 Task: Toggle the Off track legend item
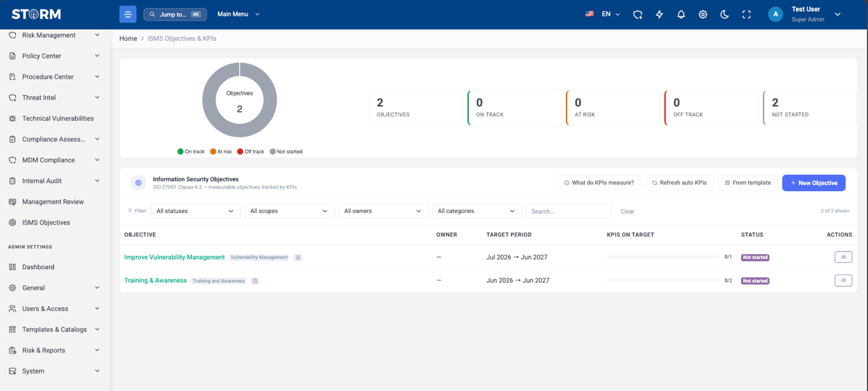coord(251,151)
